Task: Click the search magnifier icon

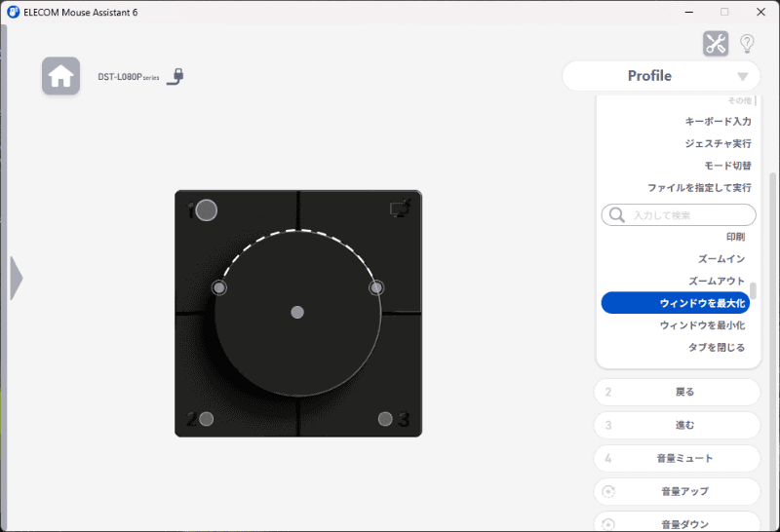Action: tap(617, 215)
